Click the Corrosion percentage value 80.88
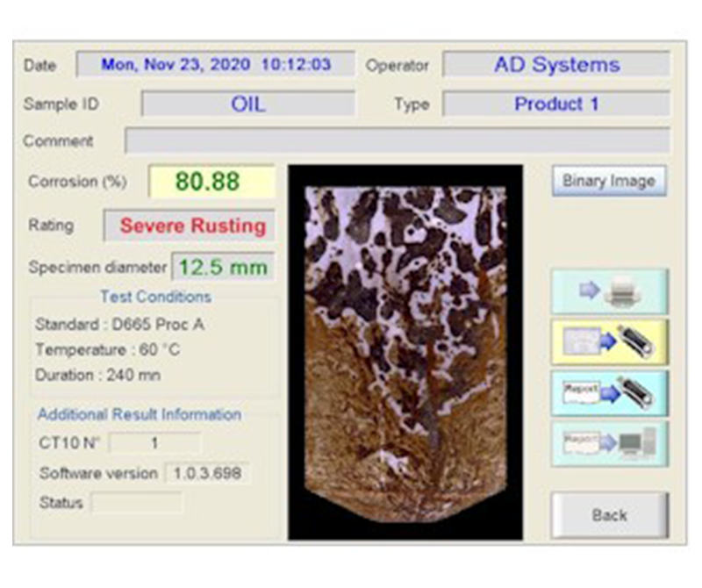Screen dimensions: 702x588 211,182
